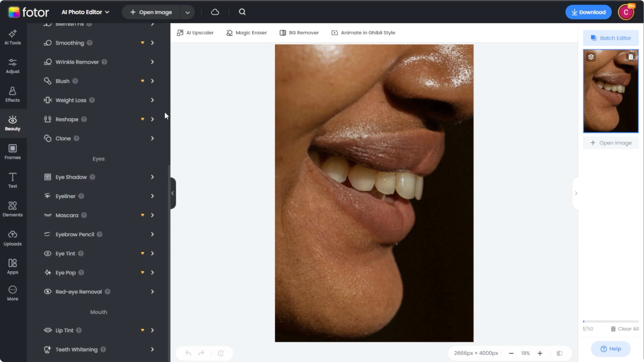Viewport: 644px width, 362px height.
Task: Click the Red-eye Removal help icon
Action: click(x=107, y=292)
